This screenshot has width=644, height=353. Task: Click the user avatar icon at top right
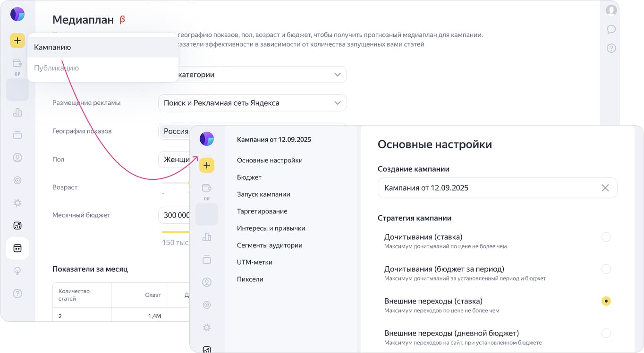point(611,10)
